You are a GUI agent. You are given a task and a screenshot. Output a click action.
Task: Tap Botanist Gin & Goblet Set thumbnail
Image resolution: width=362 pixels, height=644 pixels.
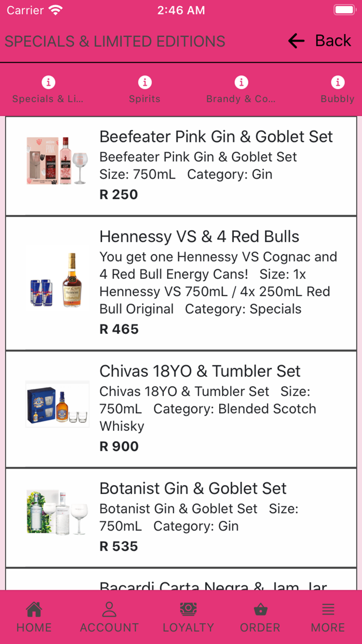57,513
